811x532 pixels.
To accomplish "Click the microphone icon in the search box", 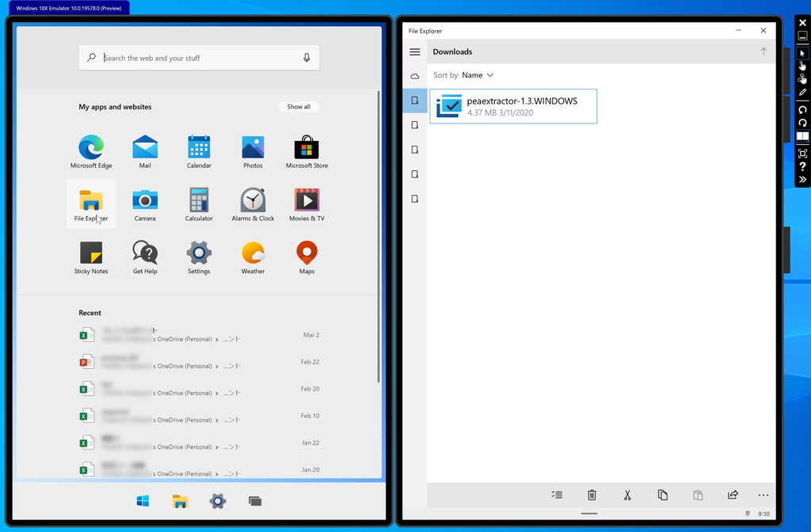I will (307, 57).
